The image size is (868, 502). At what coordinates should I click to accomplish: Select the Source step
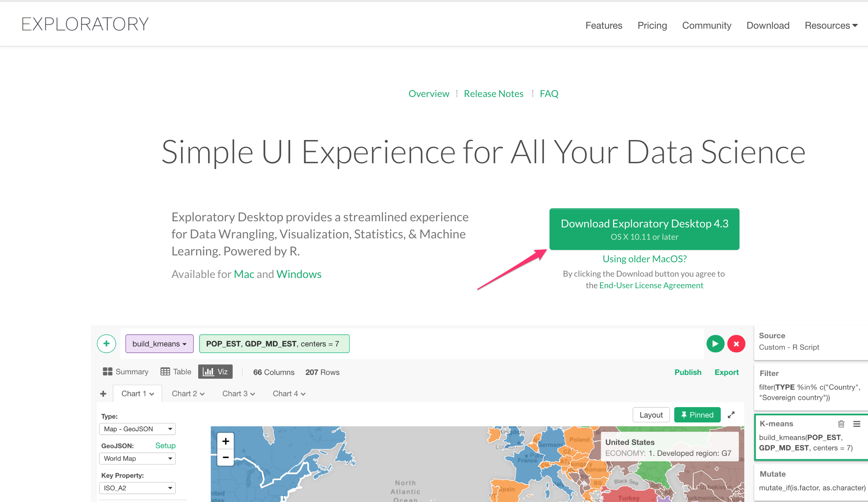(x=811, y=343)
